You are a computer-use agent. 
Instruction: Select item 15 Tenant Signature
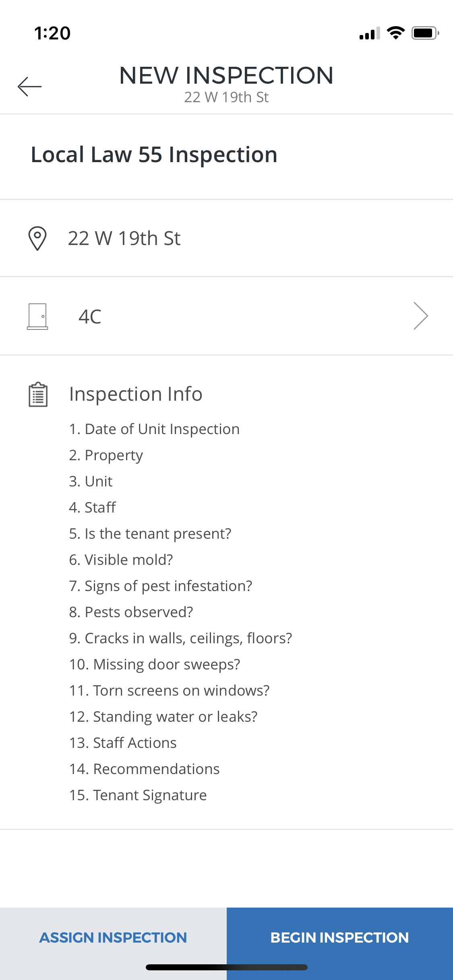(138, 795)
